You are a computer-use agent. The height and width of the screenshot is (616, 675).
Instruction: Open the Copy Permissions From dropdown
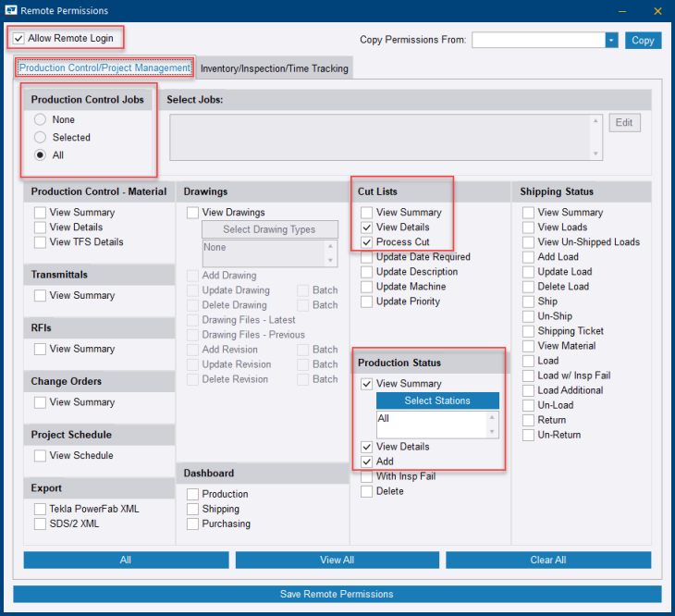pyautogui.click(x=611, y=40)
